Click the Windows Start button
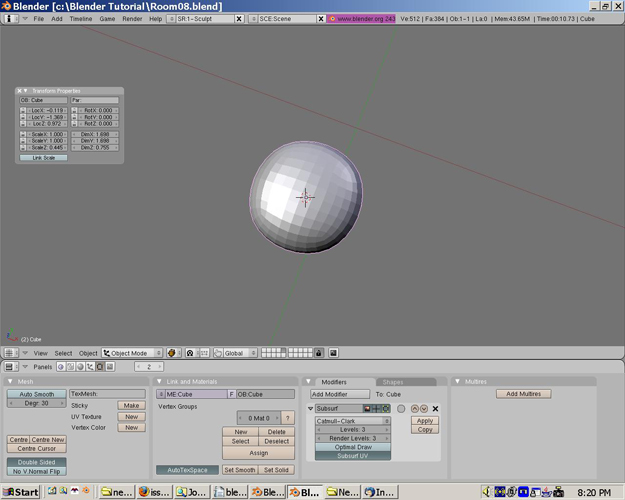The image size is (625, 500). click(x=21, y=492)
